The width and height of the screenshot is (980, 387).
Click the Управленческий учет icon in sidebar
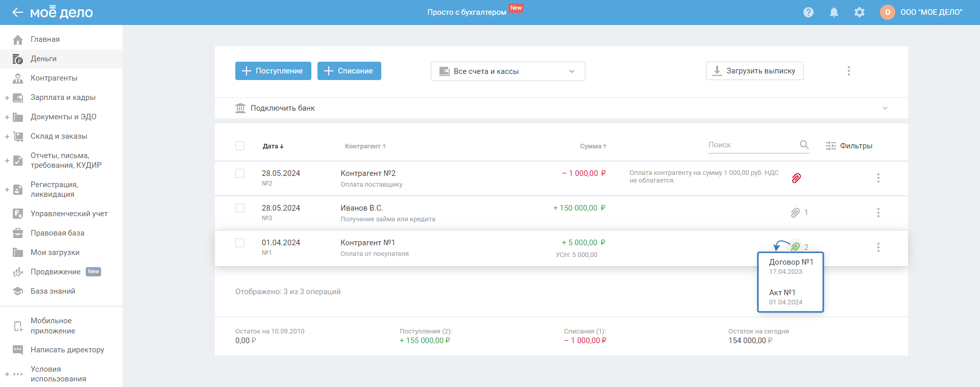[18, 214]
